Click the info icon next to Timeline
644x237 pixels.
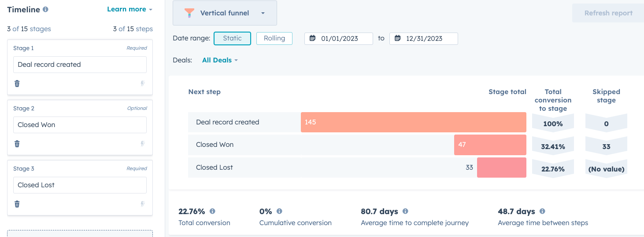click(45, 9)
